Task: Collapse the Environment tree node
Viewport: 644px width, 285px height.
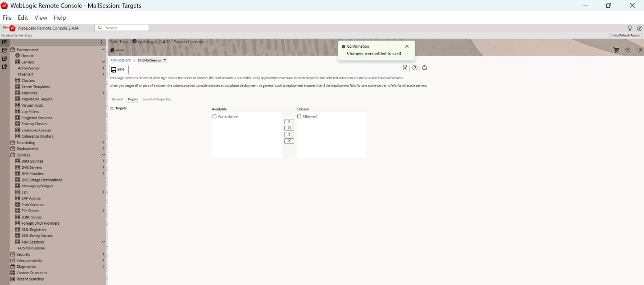Action: [x=103, y=50]
